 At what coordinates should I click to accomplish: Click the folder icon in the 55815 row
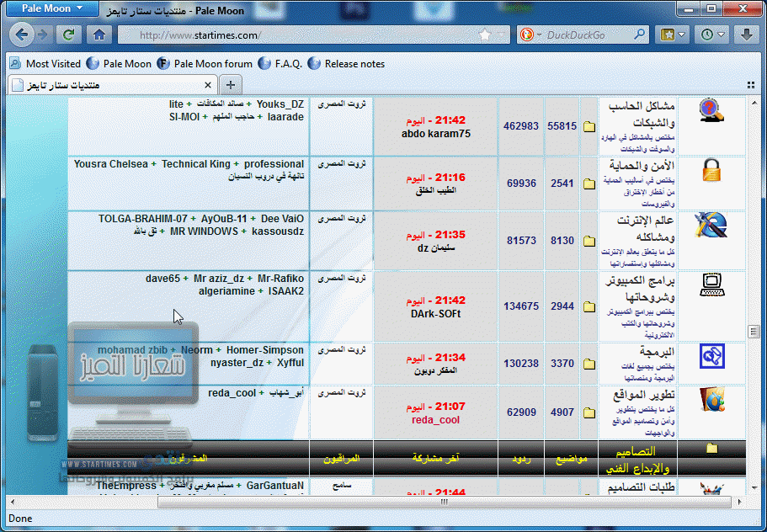click(589, 126)
